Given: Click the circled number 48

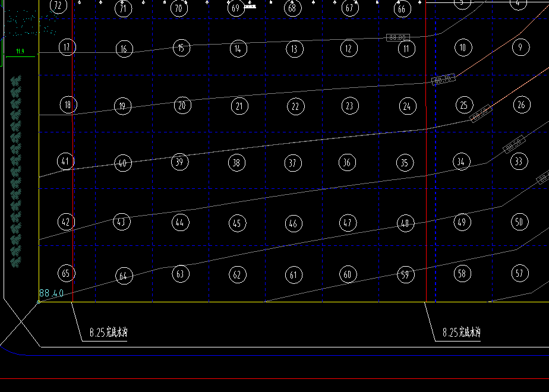Looking at the screenshot, I should (x=405, y=223).
